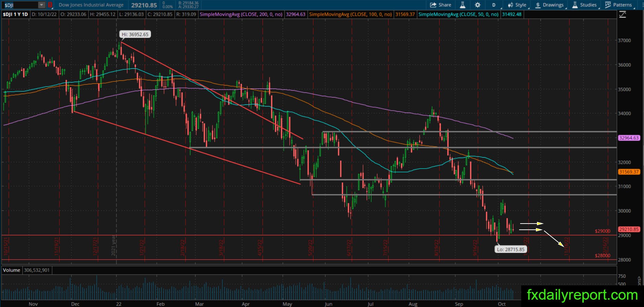Click the orange 31569.37 axis price bubble

tap(629, 172)
